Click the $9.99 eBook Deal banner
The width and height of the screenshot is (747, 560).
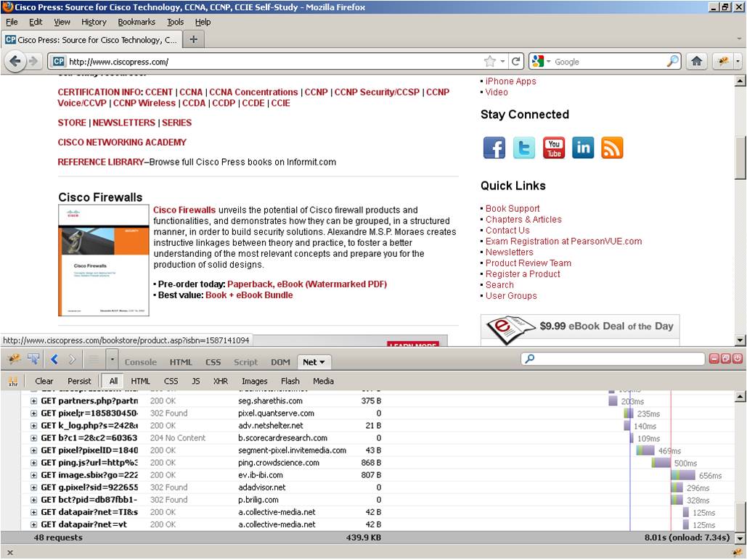click(x=580, y=328)
